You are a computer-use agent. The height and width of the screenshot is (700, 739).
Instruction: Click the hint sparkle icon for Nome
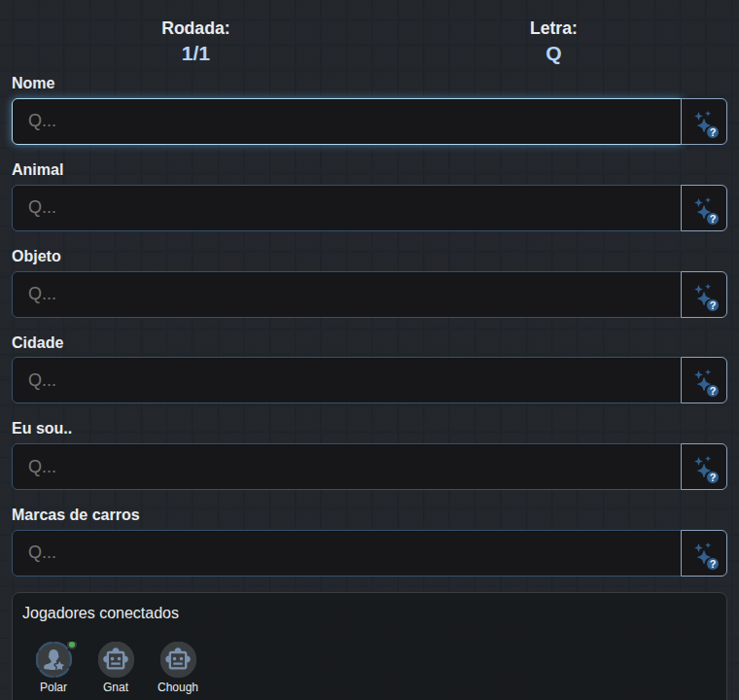(704, 122)
